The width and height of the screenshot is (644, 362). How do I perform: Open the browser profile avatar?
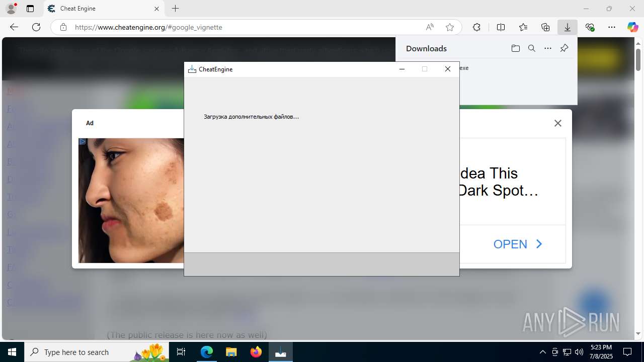(x=11, y=9)
